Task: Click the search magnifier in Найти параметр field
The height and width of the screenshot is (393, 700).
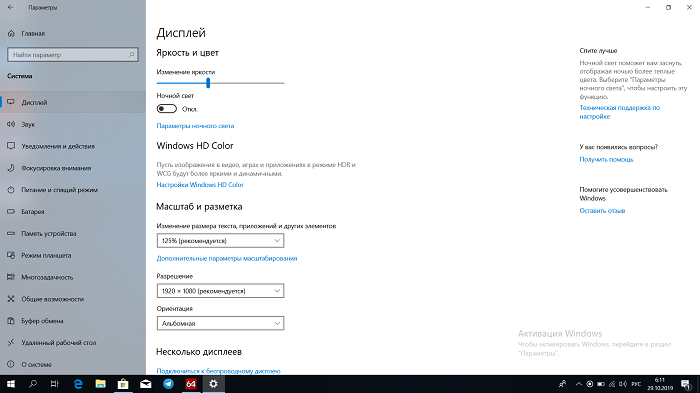Action: pos(131,55)
